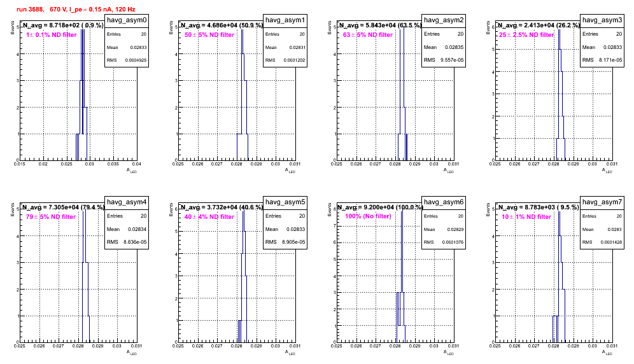Pick the magenta 63± 5% ND filter label

[x=368, y=35]
